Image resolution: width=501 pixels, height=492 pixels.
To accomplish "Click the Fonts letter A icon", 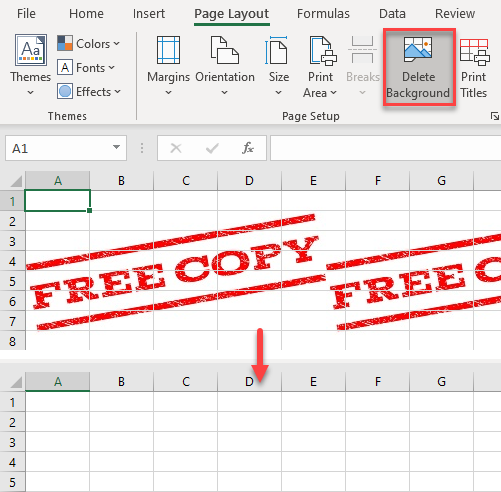I will click(65, 68).
